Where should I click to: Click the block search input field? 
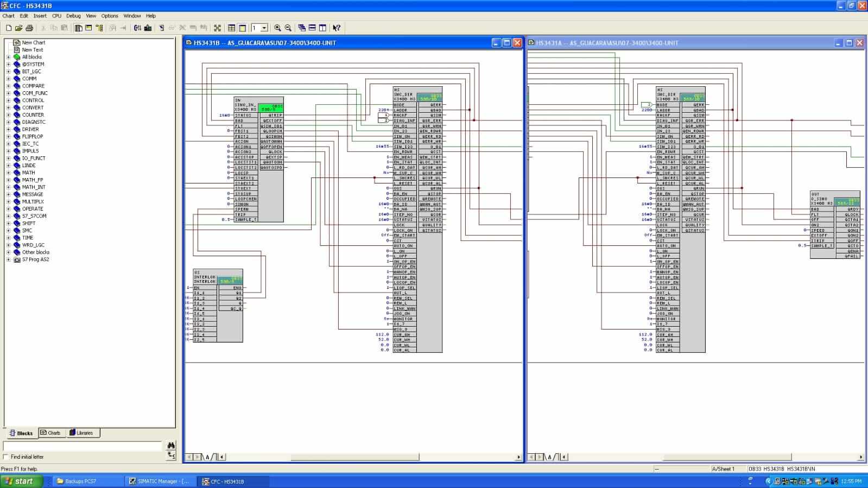pyautogui.click(x=83, y=446)
